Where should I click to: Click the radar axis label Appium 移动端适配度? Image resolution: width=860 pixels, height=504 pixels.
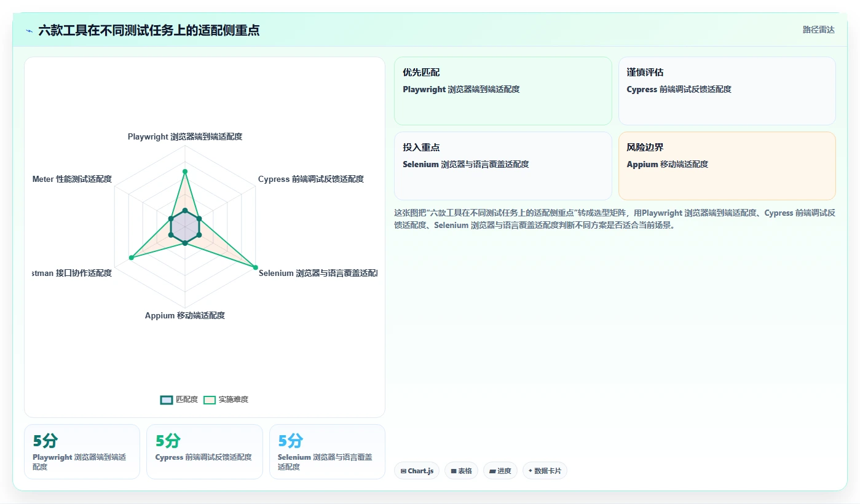click(x=185, y=315)
